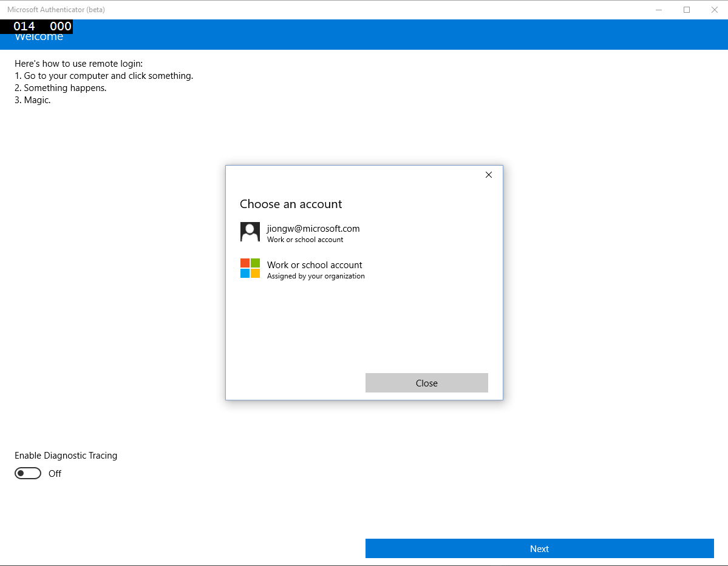Screen dimensions: 728x566
Task: Dismiss dialog with the X icon
Action: pyautogui.click(x=488, y=175)
